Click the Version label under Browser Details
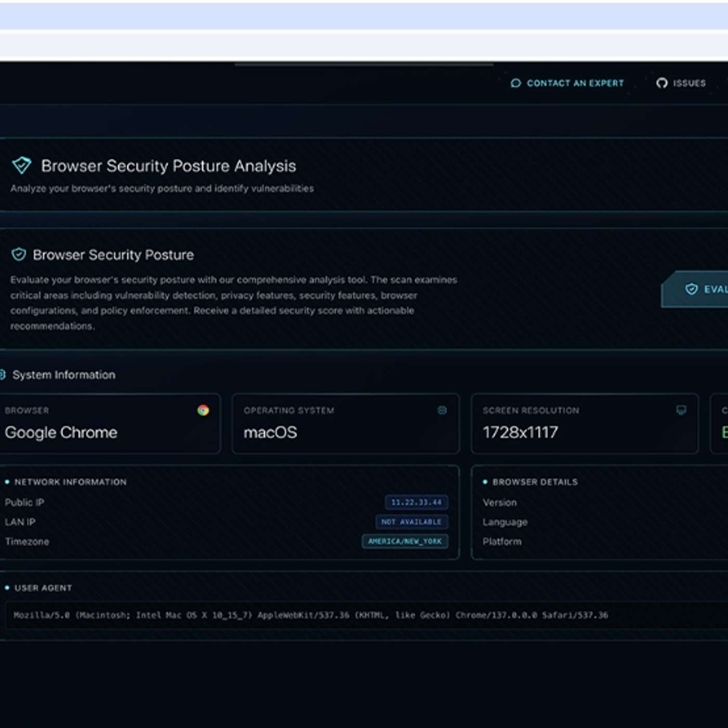Screen dimensions: 728x728 [500, 502]
